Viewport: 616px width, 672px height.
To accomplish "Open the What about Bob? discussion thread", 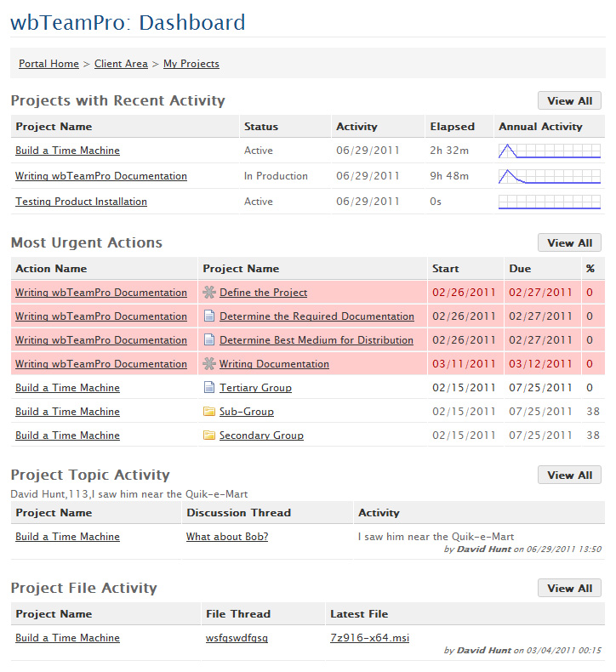I will (227, 537).
